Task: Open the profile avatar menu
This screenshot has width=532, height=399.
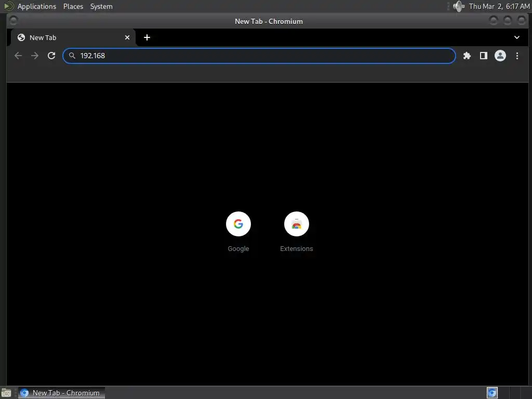Action: tap(500, 56)
